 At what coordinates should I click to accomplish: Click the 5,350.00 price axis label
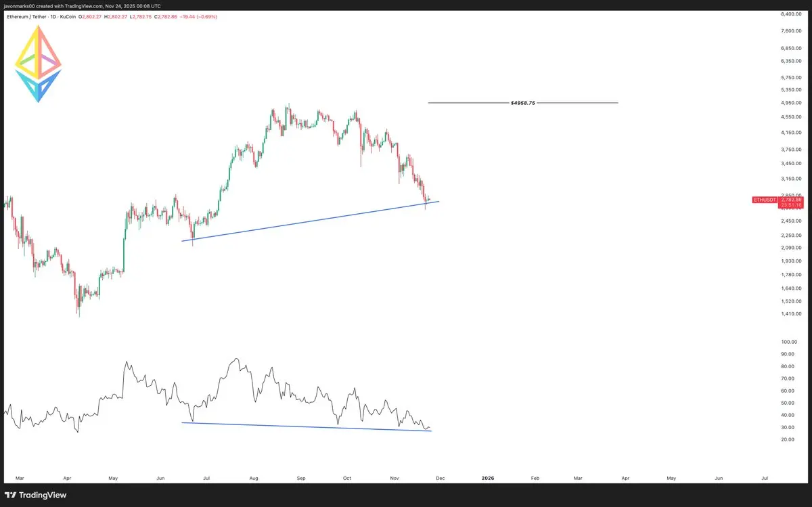791,89
